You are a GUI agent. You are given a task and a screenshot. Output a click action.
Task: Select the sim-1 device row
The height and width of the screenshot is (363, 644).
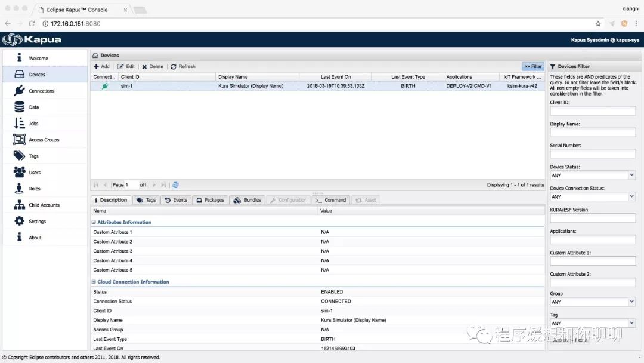pos(317,86)
